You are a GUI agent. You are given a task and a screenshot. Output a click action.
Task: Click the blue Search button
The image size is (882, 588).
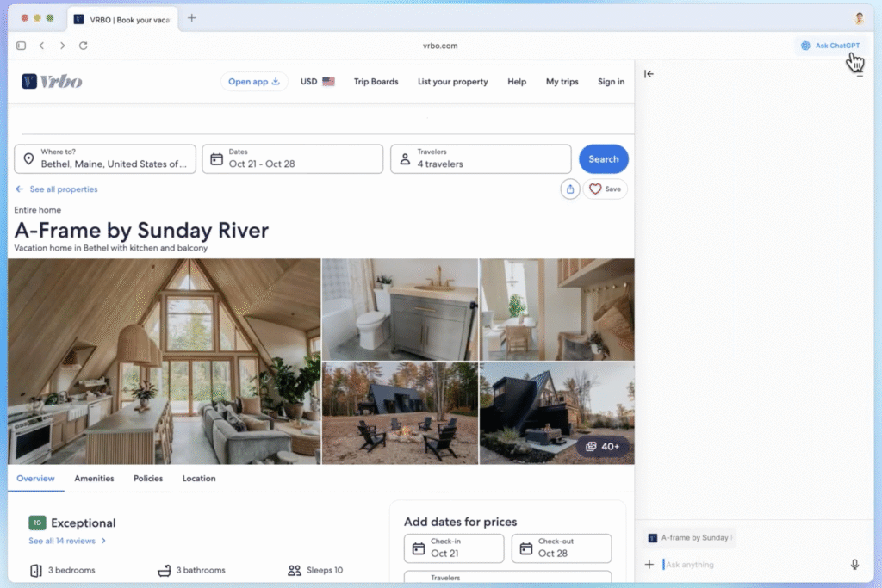point(603,159)
